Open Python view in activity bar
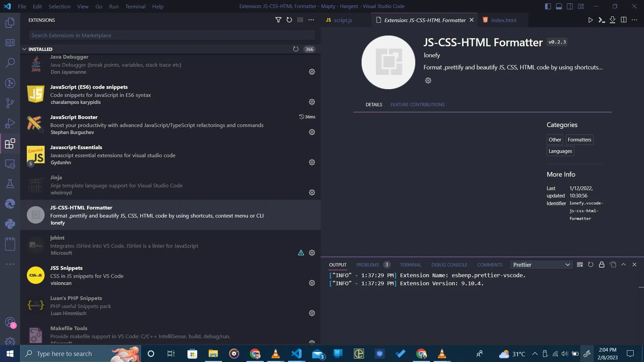The image size is (644, 362). tap(10, 224)
